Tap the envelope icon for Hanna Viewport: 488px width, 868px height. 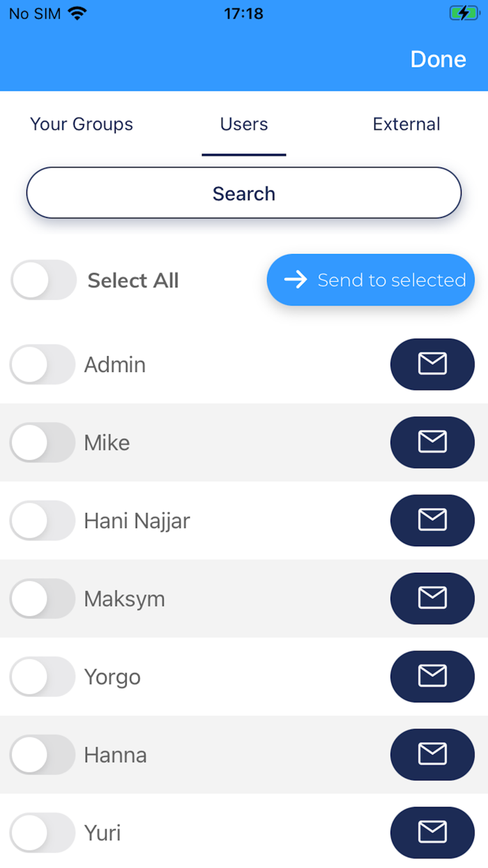click(432, 755)
